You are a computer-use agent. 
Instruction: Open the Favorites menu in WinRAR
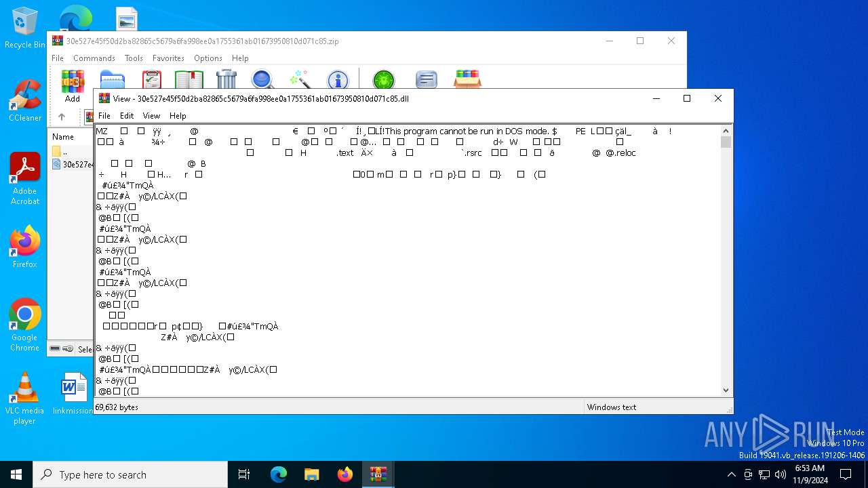click(x=168, y=58)
